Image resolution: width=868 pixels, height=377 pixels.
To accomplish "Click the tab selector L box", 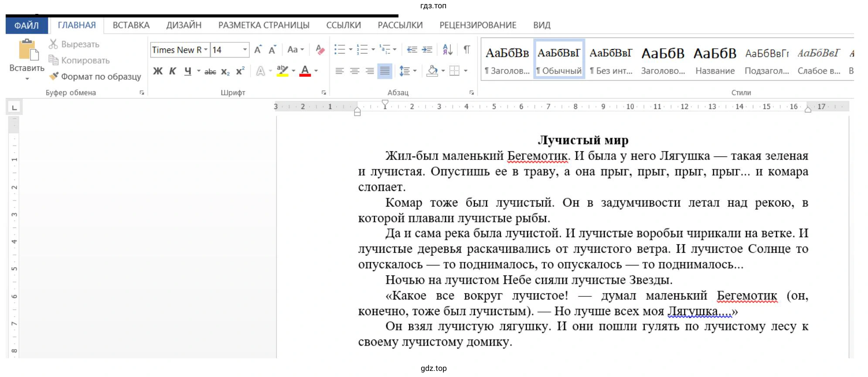I will coord(14,107).
